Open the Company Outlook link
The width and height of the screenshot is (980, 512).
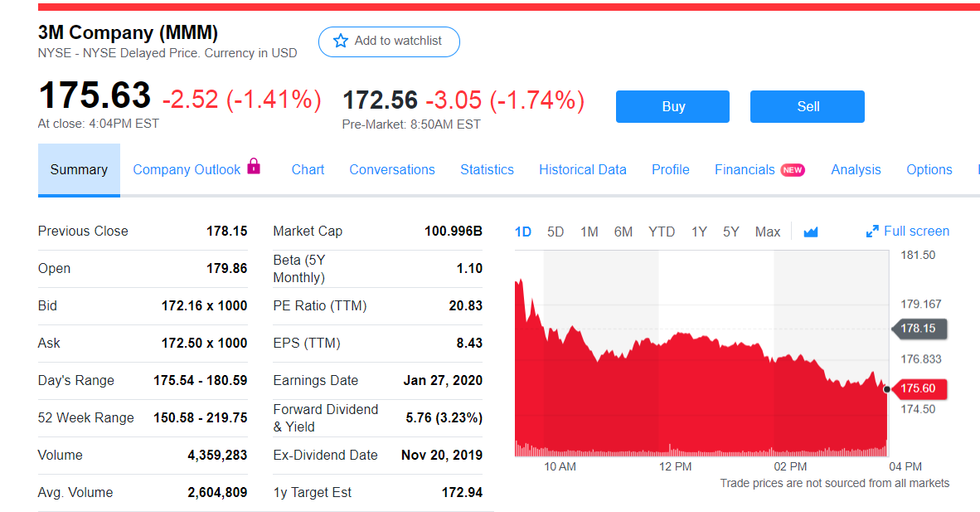[187, 170]
